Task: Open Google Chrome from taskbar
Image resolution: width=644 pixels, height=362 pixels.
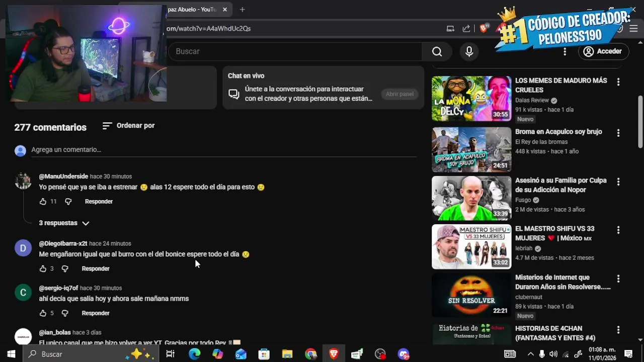Action: coord(310,354)
